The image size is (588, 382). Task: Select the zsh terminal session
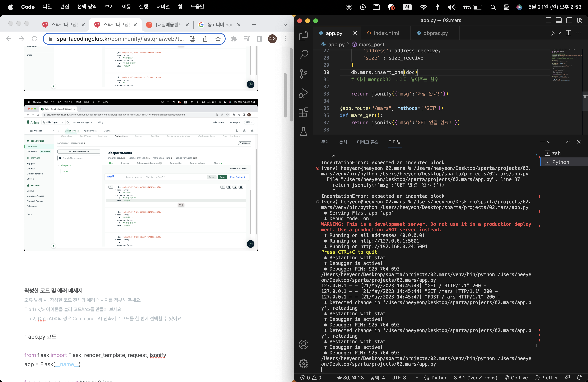pyautogui.click(x=564, y=153)
